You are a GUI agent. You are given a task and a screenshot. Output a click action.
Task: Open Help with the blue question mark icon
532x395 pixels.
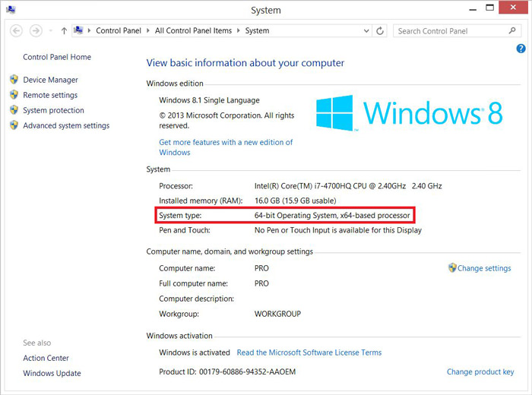[x=521, y=49]
